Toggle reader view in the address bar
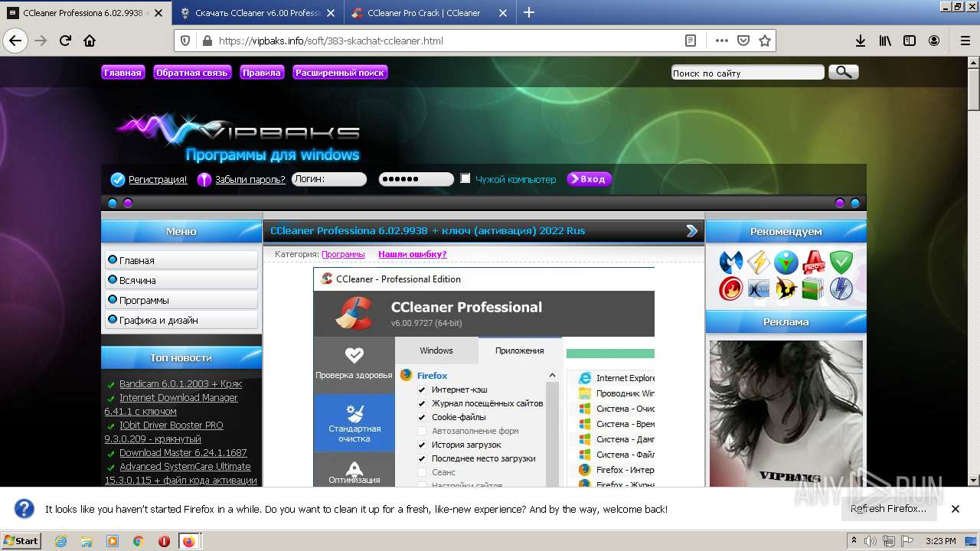Screen dimensions: 980x551 pos(690,41)
